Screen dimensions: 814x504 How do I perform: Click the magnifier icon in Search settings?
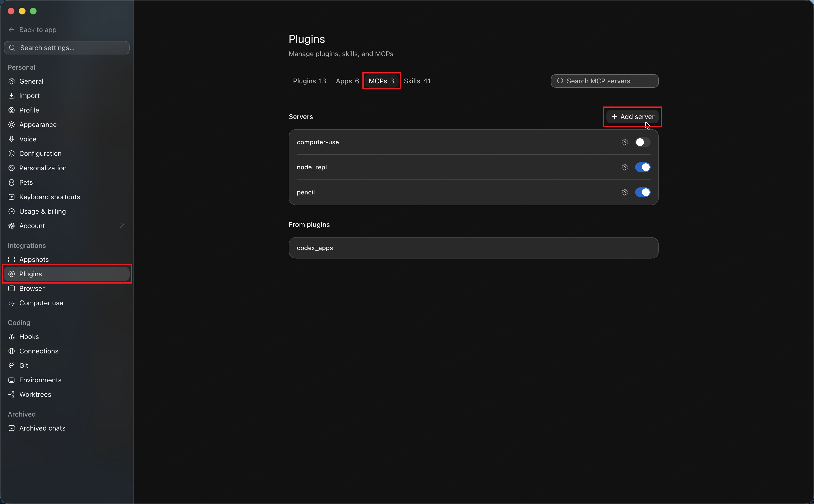point(12,48)
